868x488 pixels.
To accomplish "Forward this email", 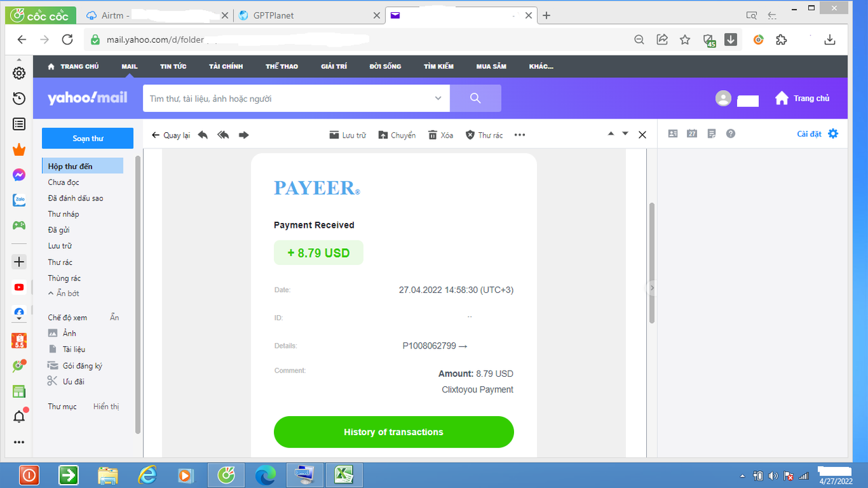I will 243,135.
